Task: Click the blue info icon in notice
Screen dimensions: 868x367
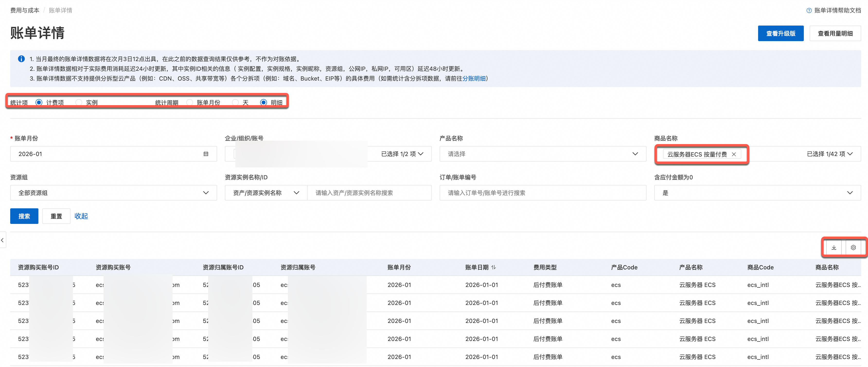Action: click(21, 59)
